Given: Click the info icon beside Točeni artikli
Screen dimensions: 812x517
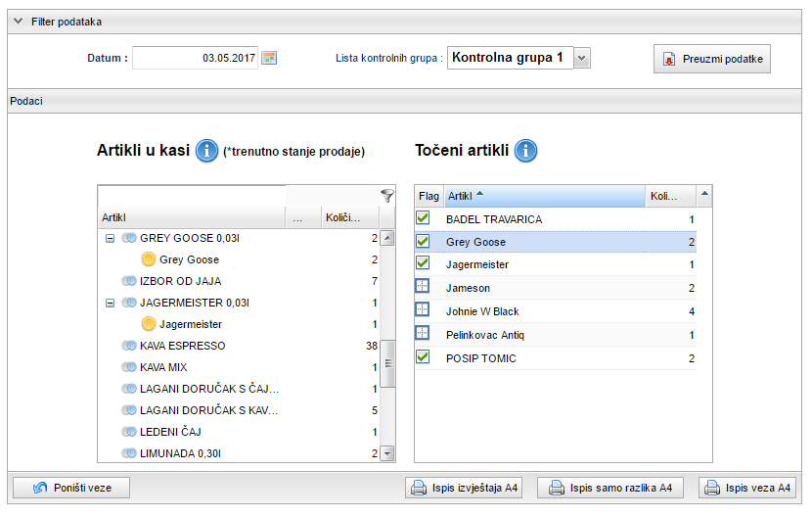Looking at the screenshot, I should click(x=526, y=151).
